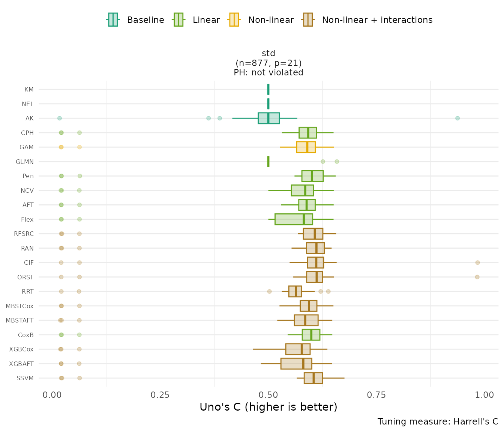Select the "Baseline" legend label text
Screen dimensions: 504x432
tap(145, 20)
